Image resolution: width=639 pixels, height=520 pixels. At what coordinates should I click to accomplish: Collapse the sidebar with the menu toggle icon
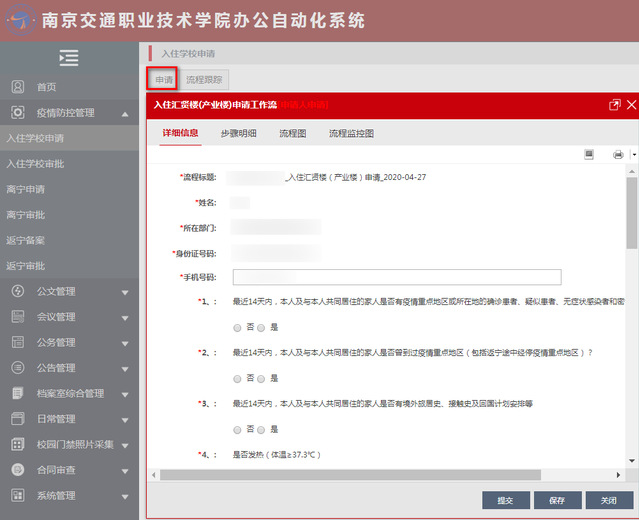[69, 58]
